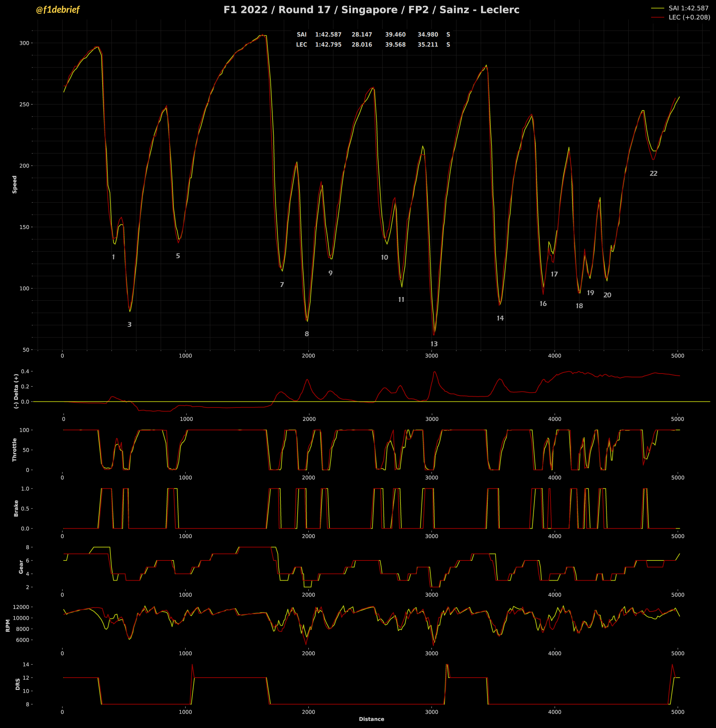Image resolution: width=716 pixels, height=728 pixels.
Task: Click the RPM axis label
Action: pos(8,625)
